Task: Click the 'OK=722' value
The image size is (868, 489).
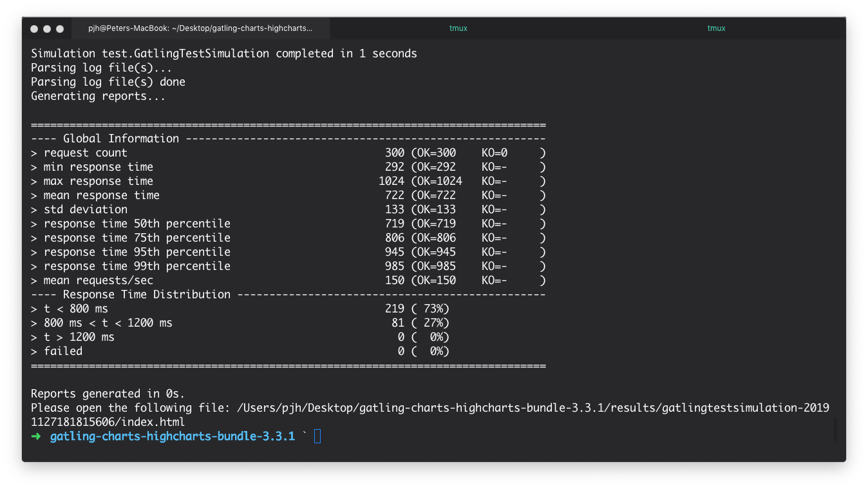Action: [437, 195]
